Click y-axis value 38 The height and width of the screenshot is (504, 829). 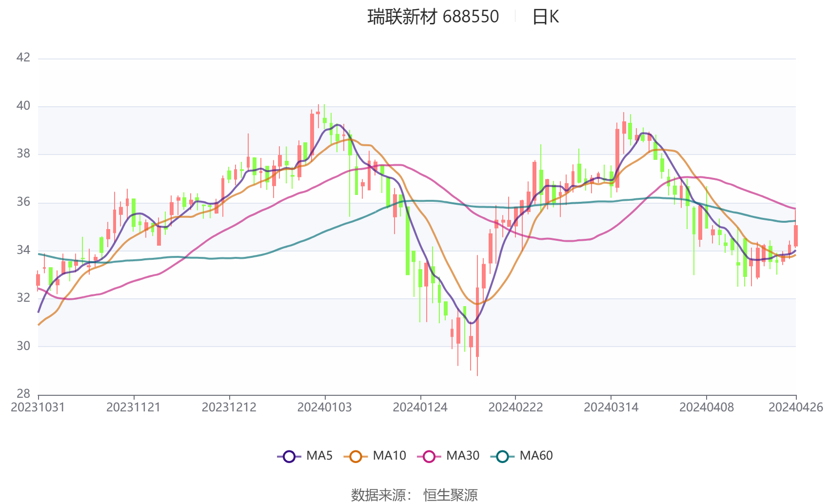23,154
